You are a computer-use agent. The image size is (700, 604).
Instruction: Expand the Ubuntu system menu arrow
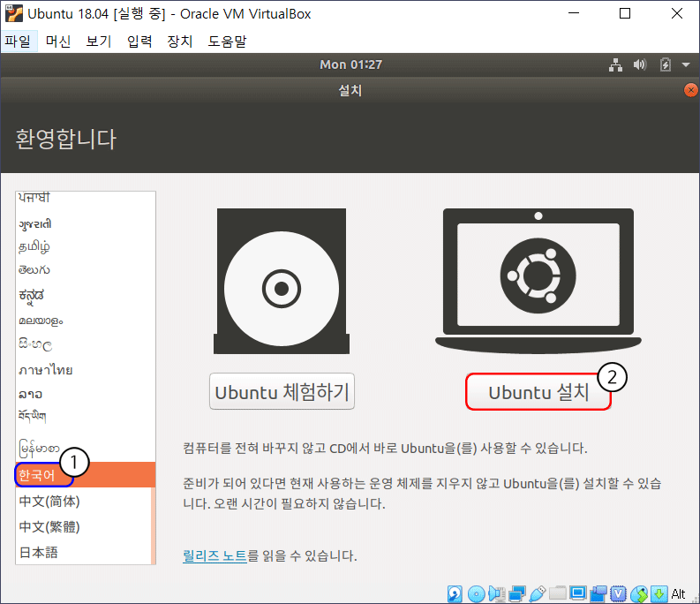(x=686, y=64)
